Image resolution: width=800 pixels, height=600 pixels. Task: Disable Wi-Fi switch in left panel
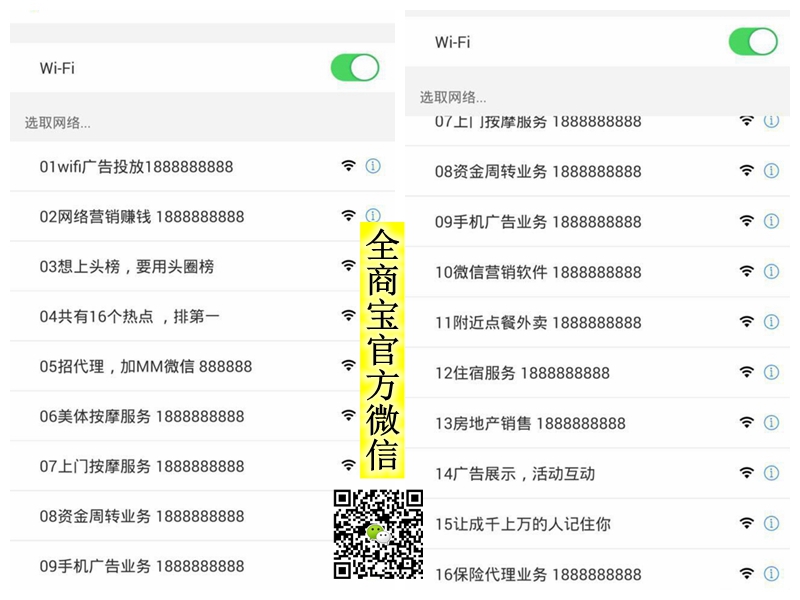click(355, 68)
